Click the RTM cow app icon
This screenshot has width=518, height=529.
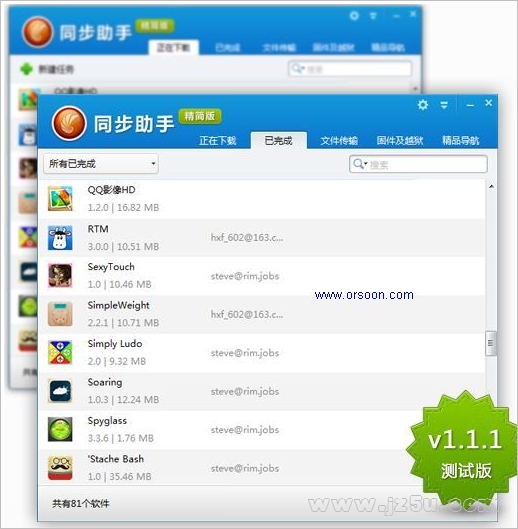(x=60, y=238)
